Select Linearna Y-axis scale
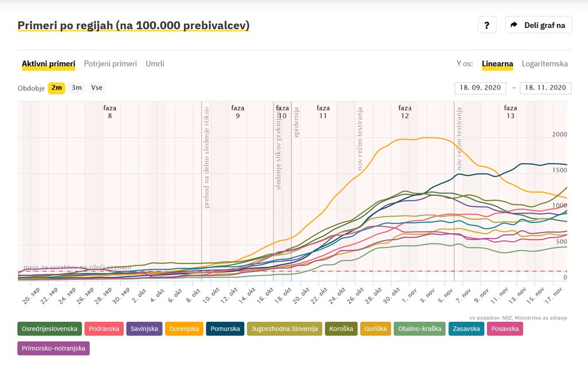The width and height of the screenshot is (588, 378). [497, 64]
